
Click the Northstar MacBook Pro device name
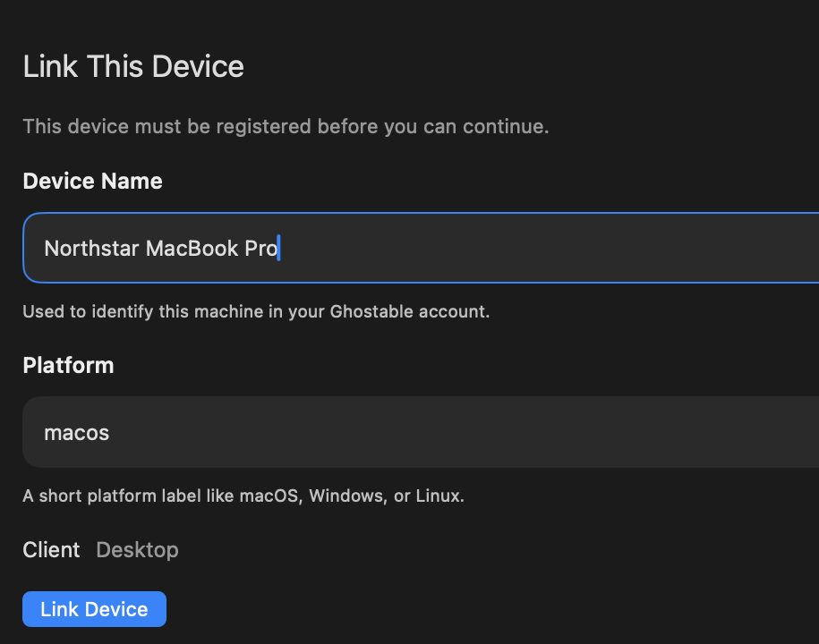point(161,248)
